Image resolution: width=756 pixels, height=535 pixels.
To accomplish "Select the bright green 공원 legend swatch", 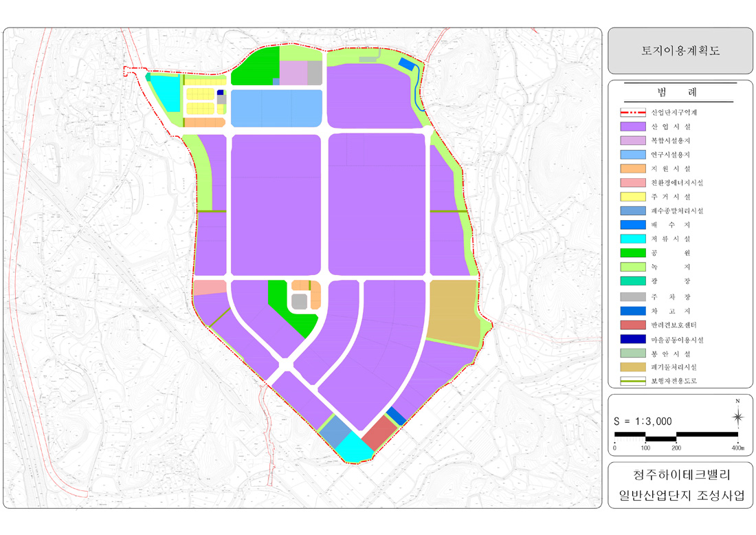I will pyautogui.click(x=632, y=253).
